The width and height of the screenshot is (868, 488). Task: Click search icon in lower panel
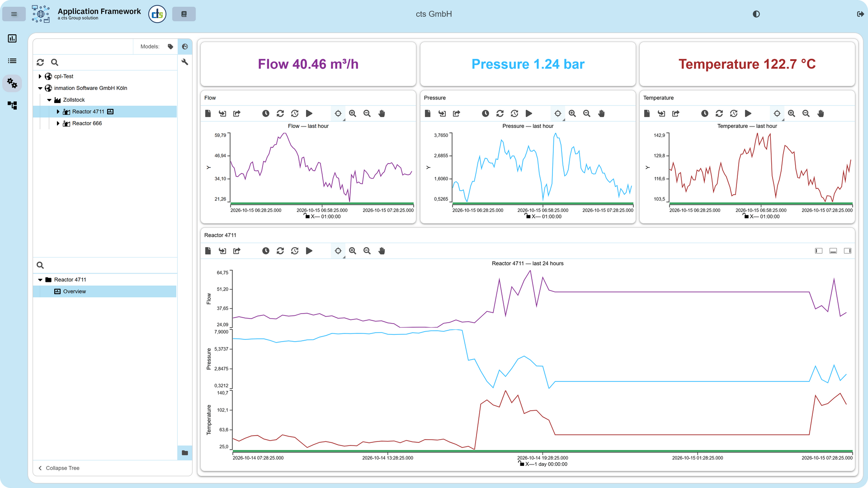40,265
